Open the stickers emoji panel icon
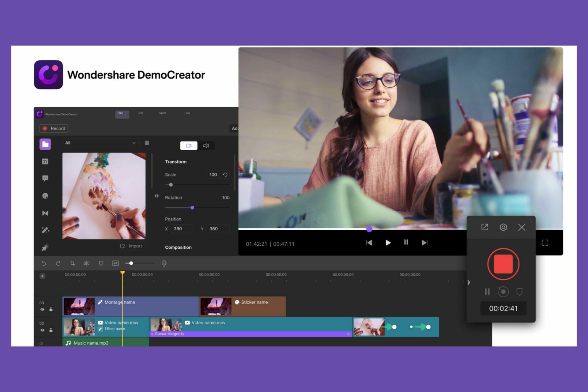 coord(45,196)
